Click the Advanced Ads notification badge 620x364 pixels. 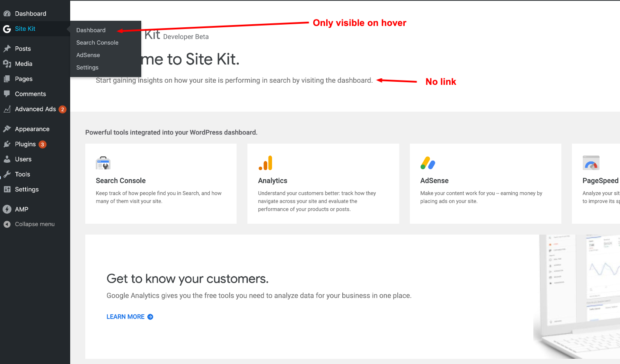point(63,109)
